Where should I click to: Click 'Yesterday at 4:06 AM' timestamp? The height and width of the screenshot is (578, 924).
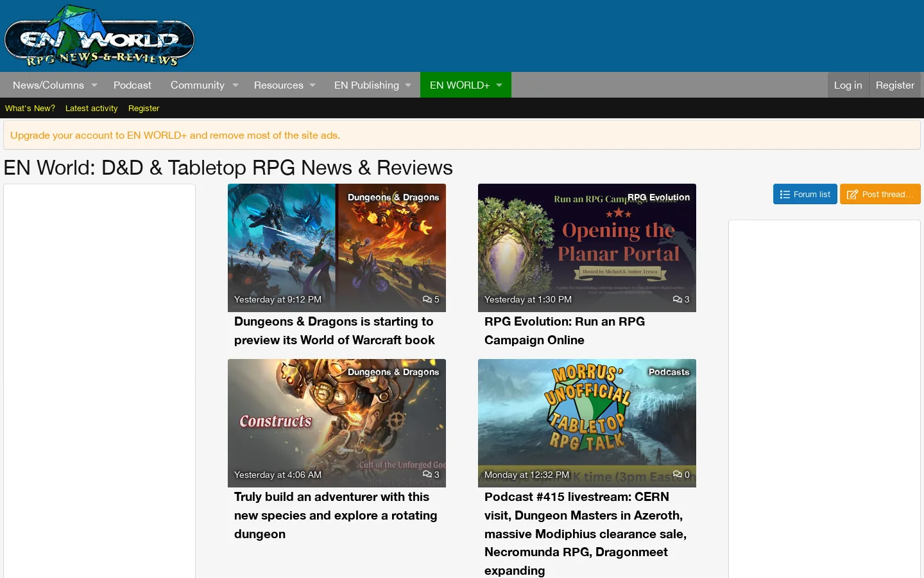(278, 475)
